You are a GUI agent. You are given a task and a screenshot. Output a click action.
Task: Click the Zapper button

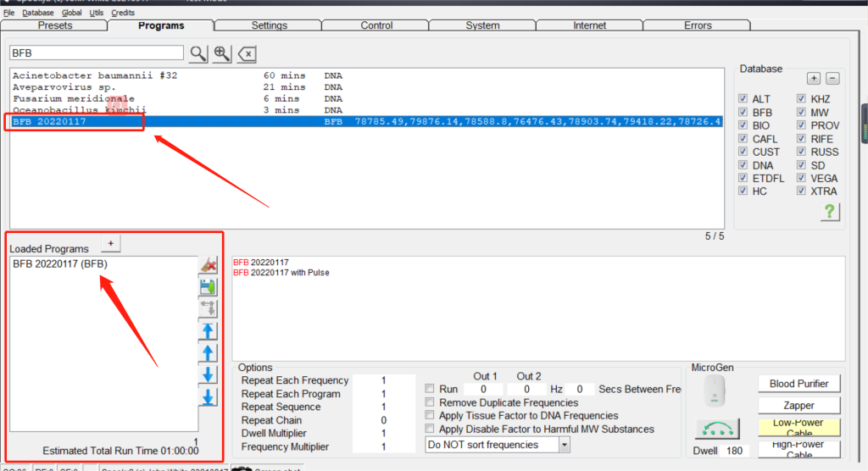click(799, 406)
